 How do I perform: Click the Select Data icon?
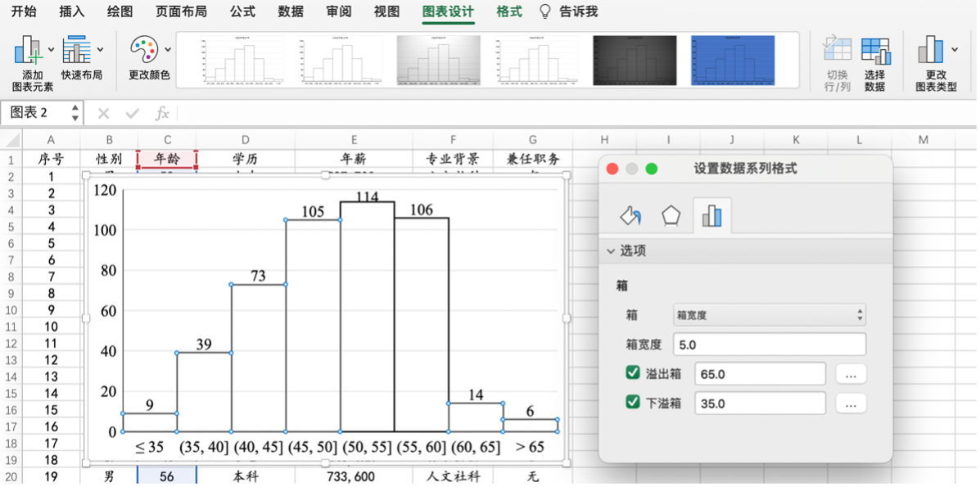[875, 52]
